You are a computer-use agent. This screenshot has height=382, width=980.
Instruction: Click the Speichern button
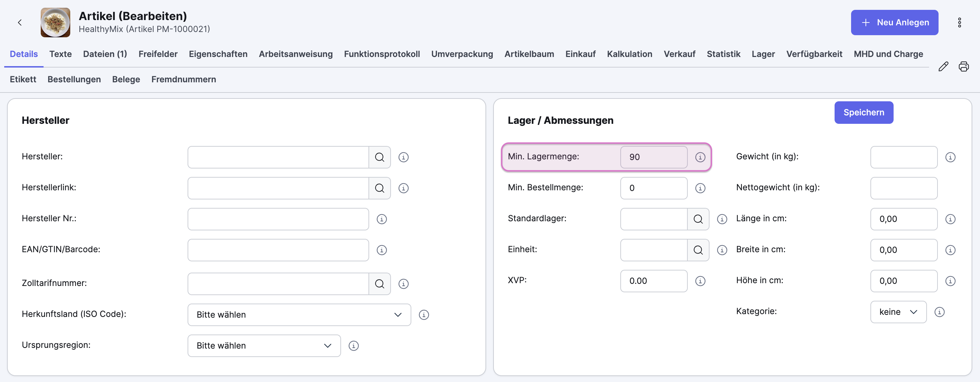pos(864,112)
